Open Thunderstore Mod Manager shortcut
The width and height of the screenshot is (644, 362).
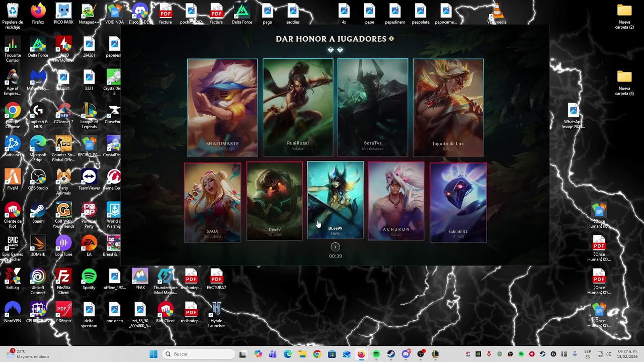click(166, 282)
